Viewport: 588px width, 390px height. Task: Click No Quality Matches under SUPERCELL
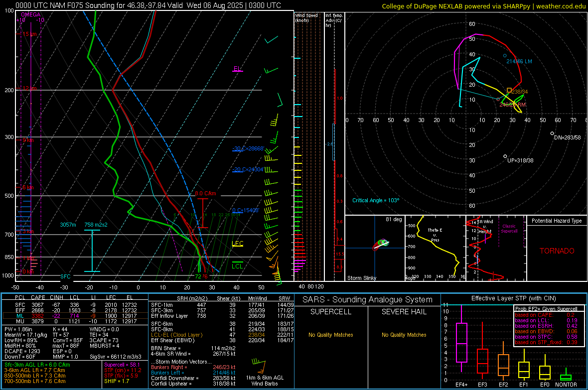tap(331, 335)
